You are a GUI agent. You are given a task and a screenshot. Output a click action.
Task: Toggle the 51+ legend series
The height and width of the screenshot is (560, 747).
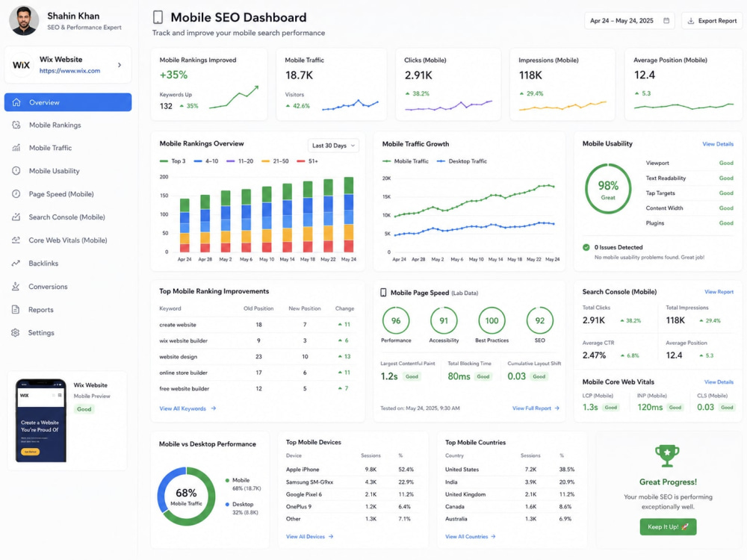point(307,161)
